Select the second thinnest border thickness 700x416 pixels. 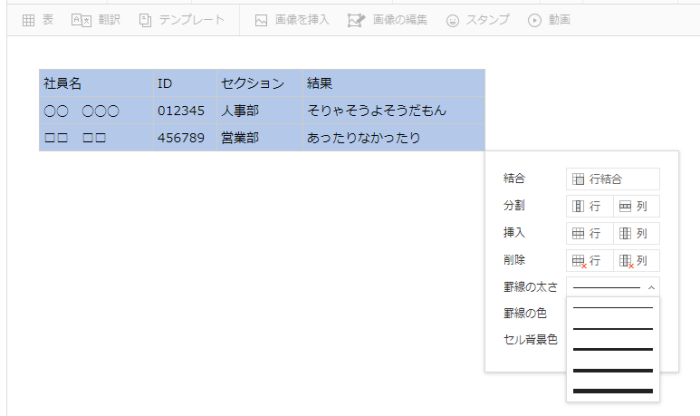612,329
